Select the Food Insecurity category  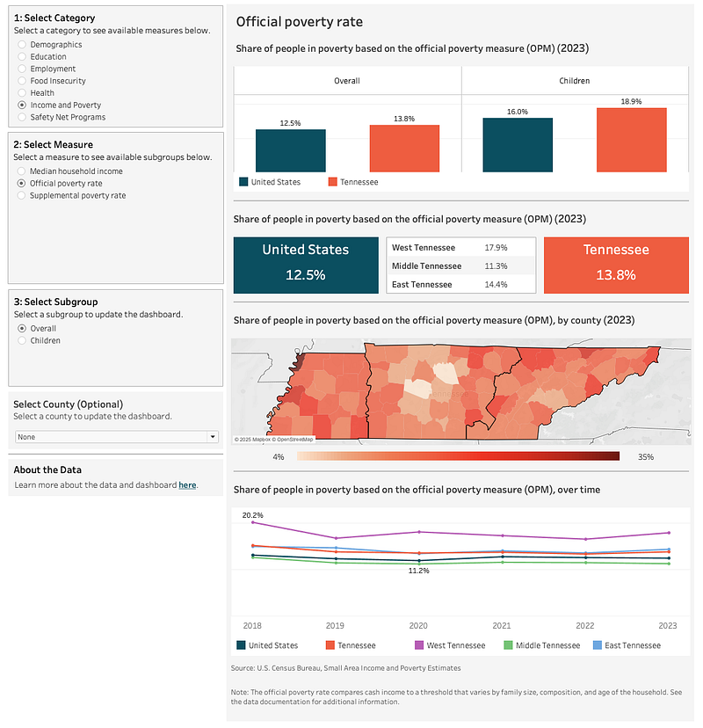(22, 81)
